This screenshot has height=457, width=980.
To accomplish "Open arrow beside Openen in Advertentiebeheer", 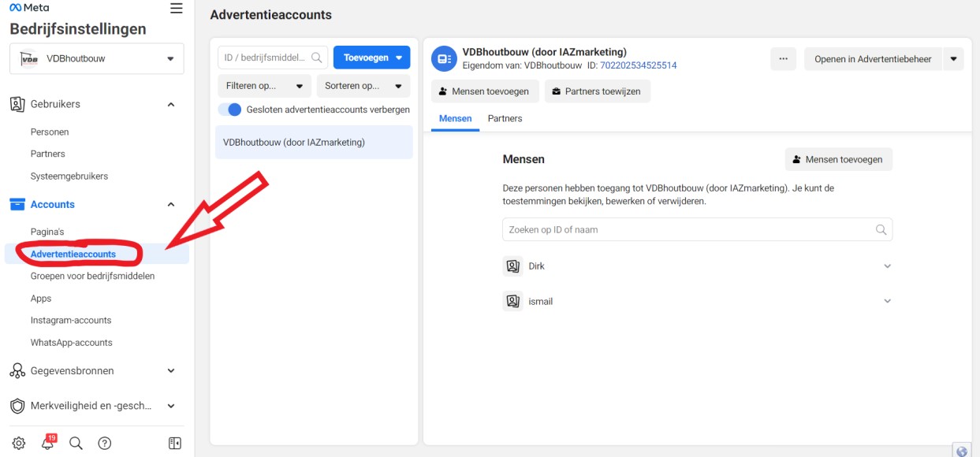I will pos(953,59).
